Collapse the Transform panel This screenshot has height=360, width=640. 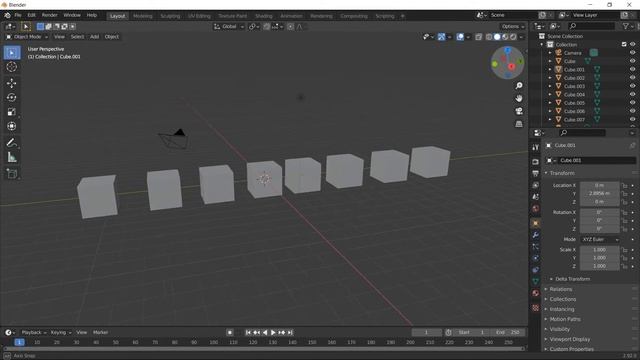(x=562, y=173)
